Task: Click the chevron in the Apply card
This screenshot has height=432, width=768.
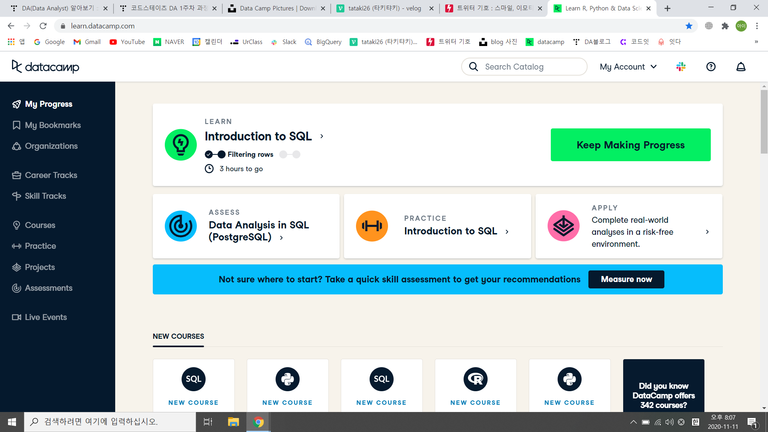Action: 707,232
